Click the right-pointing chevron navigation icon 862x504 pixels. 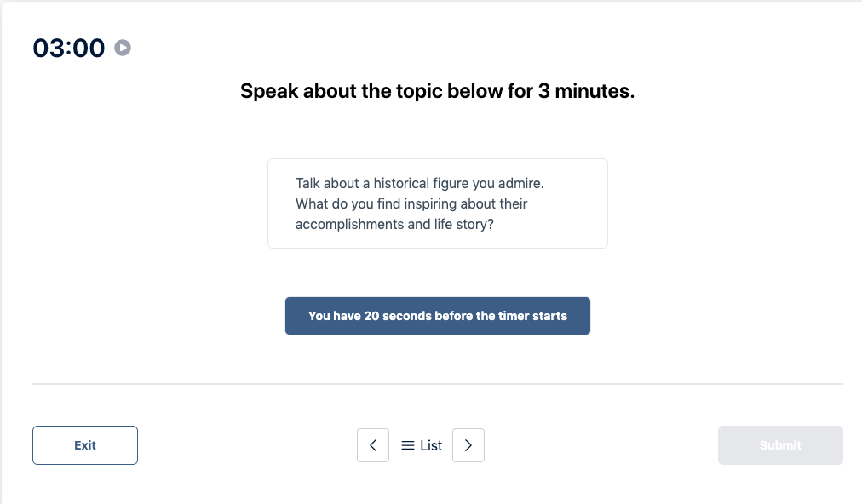coord(468,445)
